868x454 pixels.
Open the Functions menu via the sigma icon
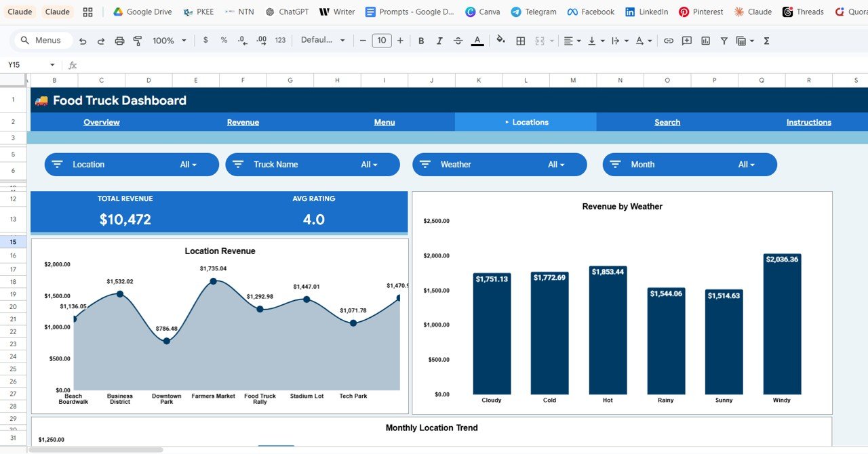pyautogui.click(x=766, y=41)
